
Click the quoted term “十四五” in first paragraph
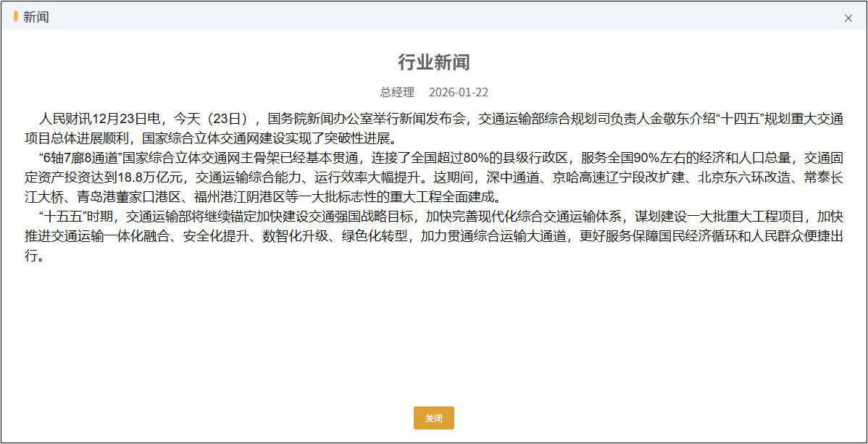737,119
